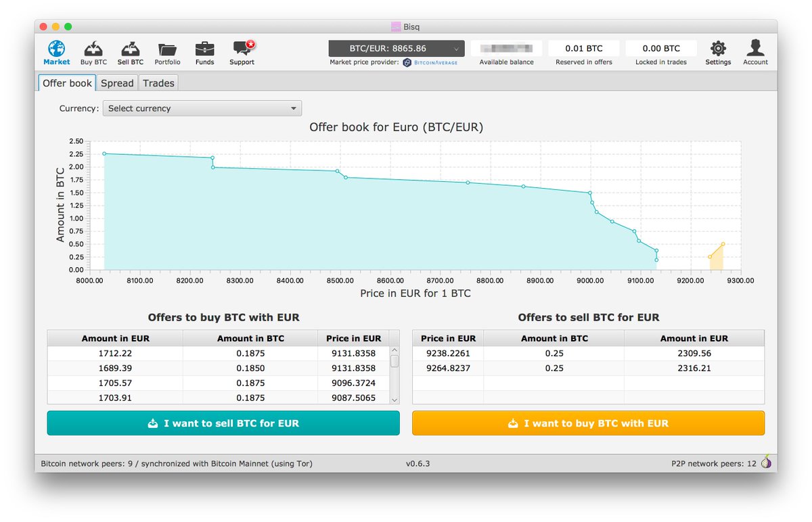Open the Portfolio folder icon

click(167, 49)
